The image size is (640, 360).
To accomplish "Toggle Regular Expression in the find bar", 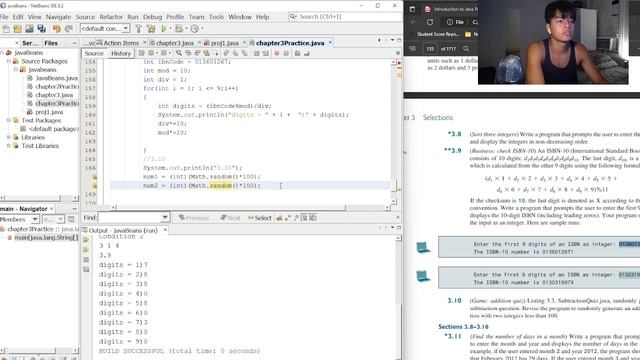I will click(x=296, y=218).
